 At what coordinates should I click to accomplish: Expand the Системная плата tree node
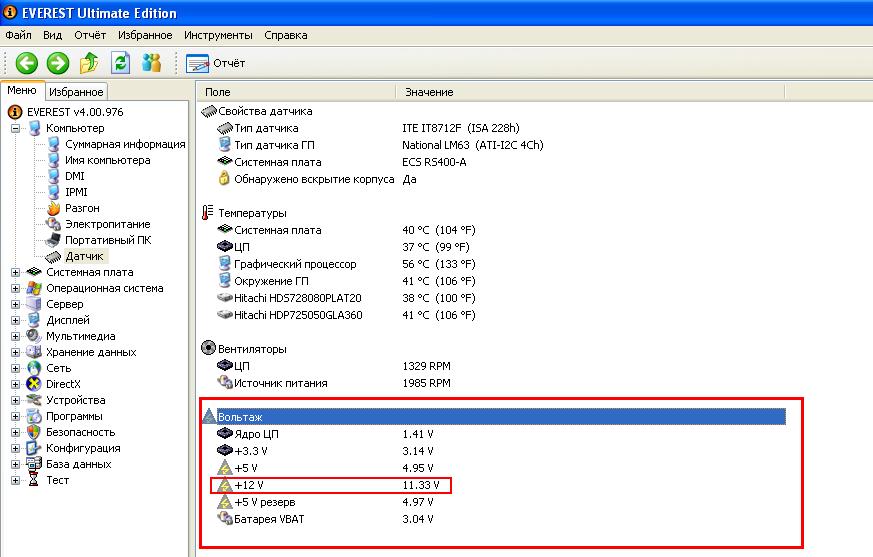(x=16, y=272)
